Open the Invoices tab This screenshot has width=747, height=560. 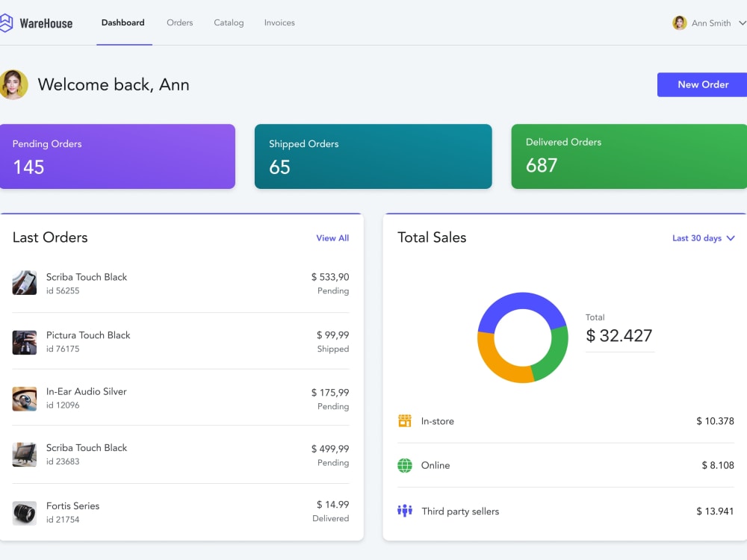pos(279,22)
